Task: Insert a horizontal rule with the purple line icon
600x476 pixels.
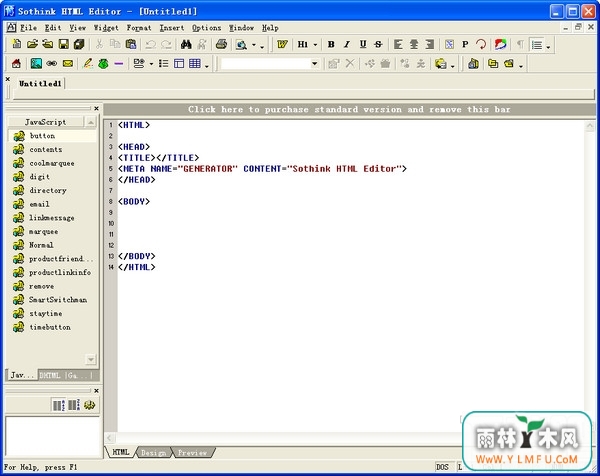Action: point(119,64)
